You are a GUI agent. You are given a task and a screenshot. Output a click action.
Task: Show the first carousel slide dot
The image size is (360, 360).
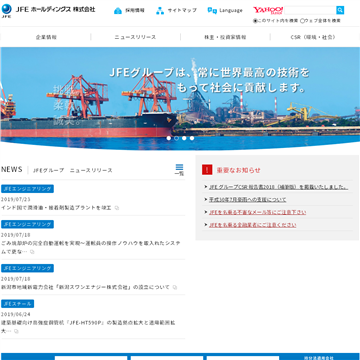[169, 138]
